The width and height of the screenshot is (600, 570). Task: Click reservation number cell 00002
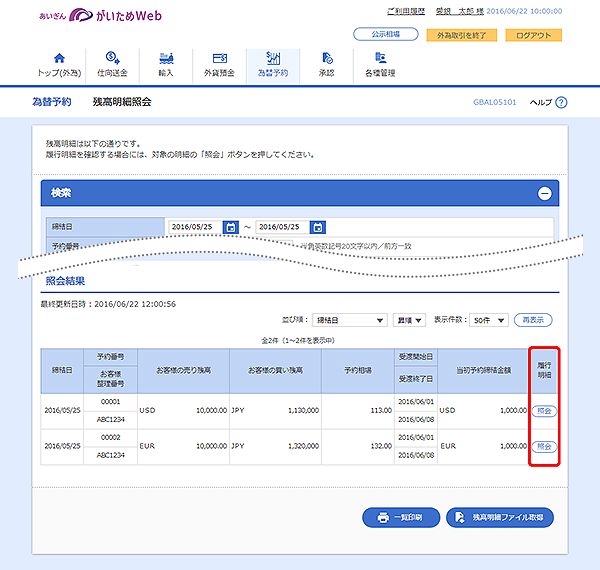click(111, 437)
